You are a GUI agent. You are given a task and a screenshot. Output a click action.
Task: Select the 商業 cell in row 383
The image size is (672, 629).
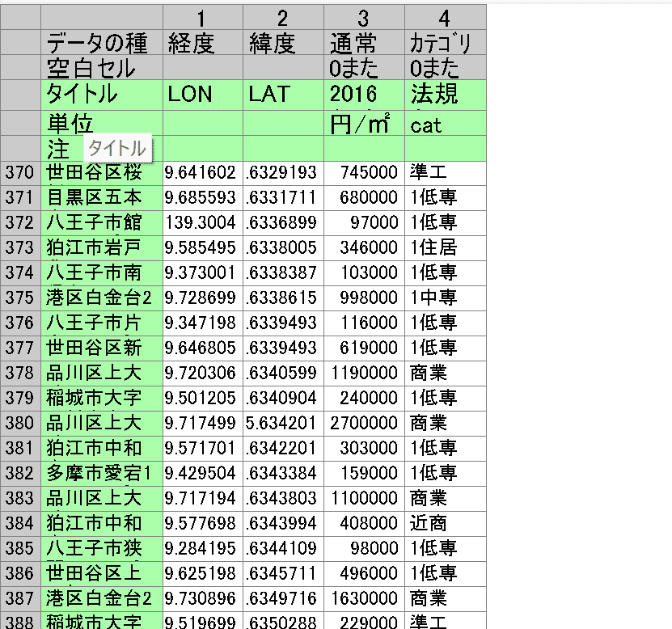click(x=446, y=499)
